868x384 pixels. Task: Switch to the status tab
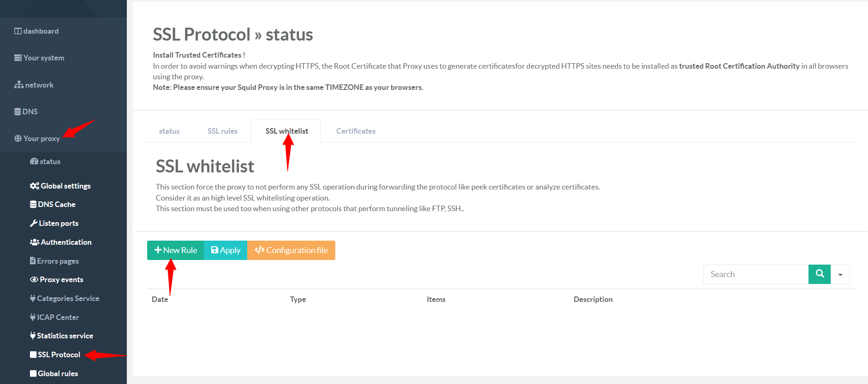point(169,131)
